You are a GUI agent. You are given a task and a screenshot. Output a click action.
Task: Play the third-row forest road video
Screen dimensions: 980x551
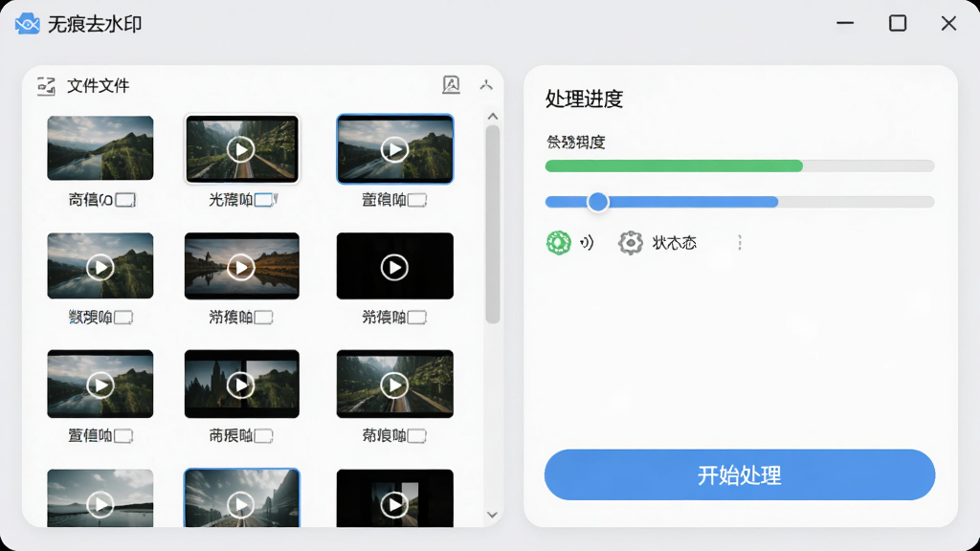pos(395,385)
